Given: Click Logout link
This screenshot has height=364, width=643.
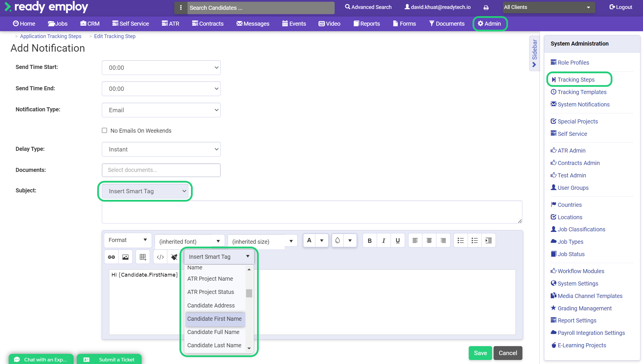Looking at the screenshot, I should click(621, 7).
